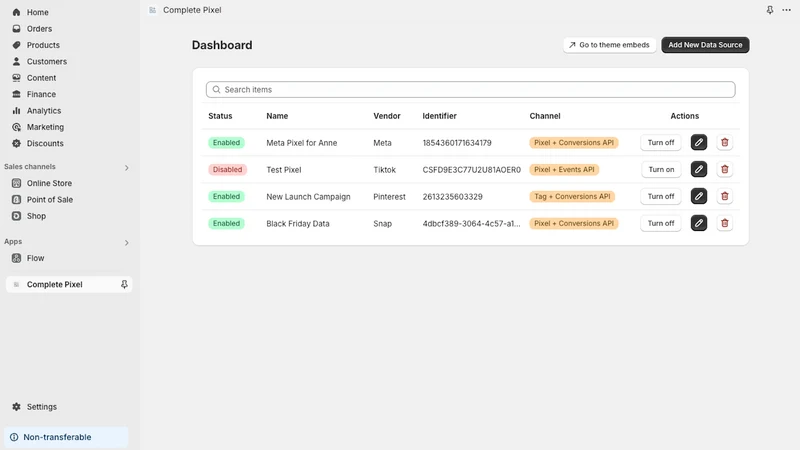Click the Settings gear icon
This screenshot has height=450, width=800.
click(x=16, y=407)
